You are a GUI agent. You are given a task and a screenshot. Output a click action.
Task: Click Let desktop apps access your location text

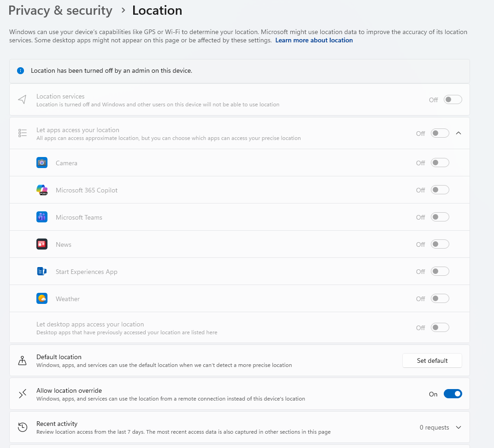(x=90, y=324)
